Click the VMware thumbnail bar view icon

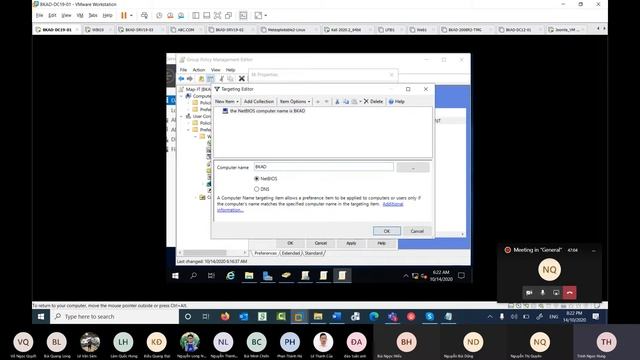[x=207, y=16]
